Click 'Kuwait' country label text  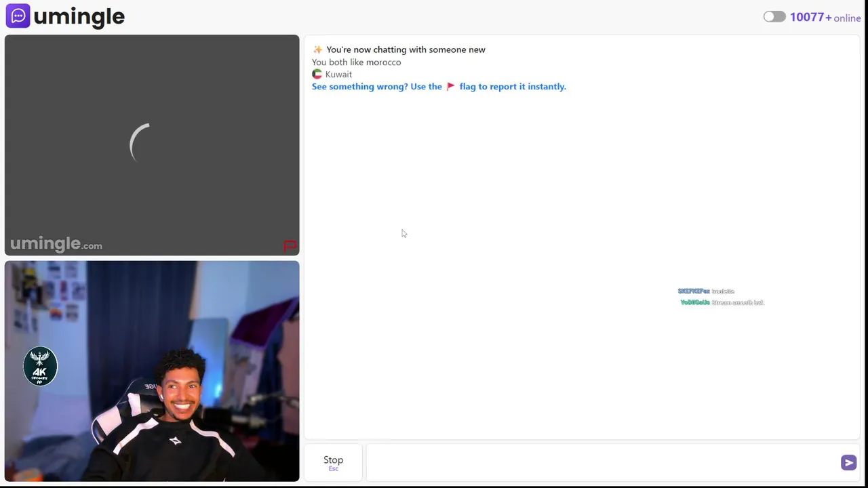[x=338, y=75]
